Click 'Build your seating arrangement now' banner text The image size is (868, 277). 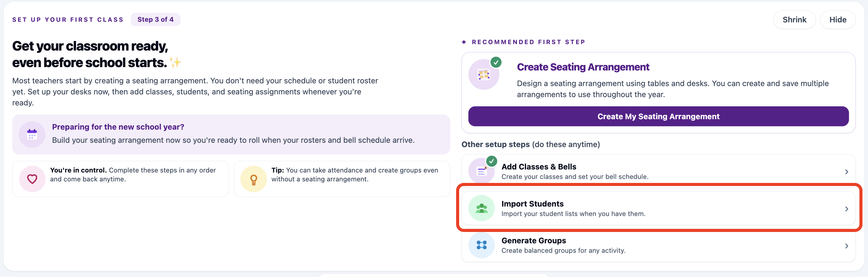(x=233, y=140)
